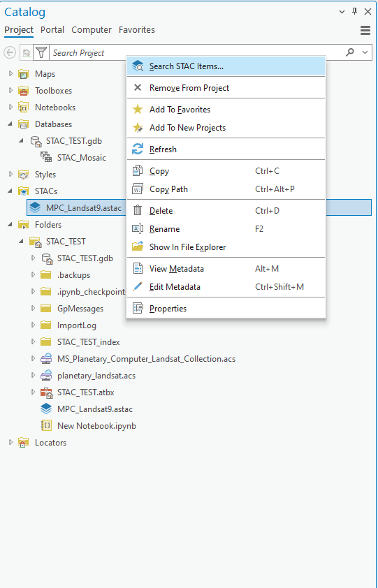Click the STAC_TEST home folder icon
The height and width of the screenshot is (588, 378).
[x=36, y=242]
